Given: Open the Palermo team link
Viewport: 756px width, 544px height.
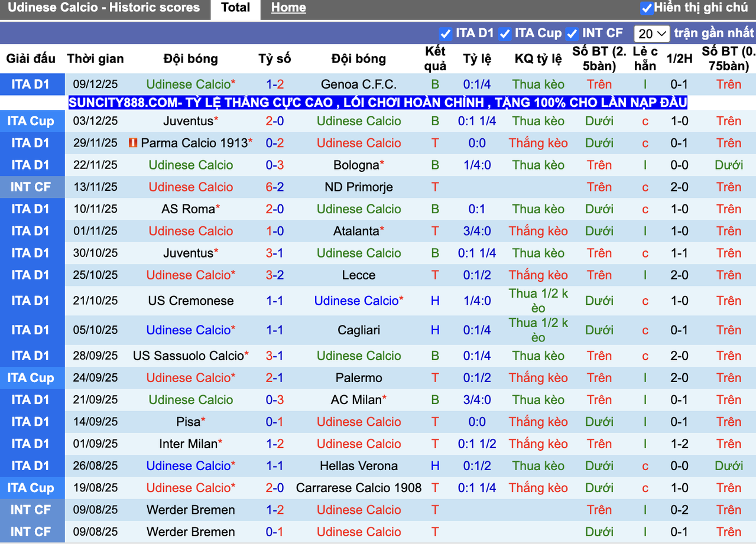Looking at the screenshot, I should point(359,377).
